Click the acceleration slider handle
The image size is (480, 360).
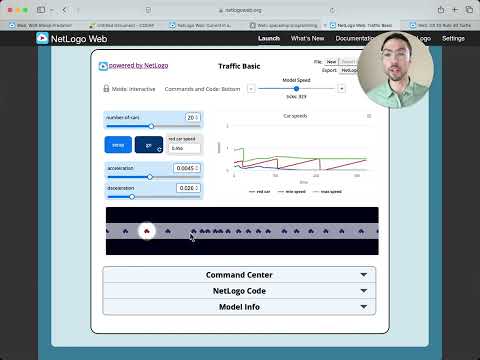(x=150, y=177)
